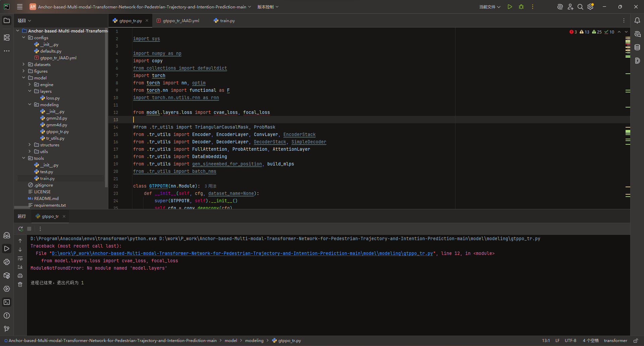The height and width of the screenshot is (346, 644).
Task: Change LF line separator in status bar
Action: point(557,341)
